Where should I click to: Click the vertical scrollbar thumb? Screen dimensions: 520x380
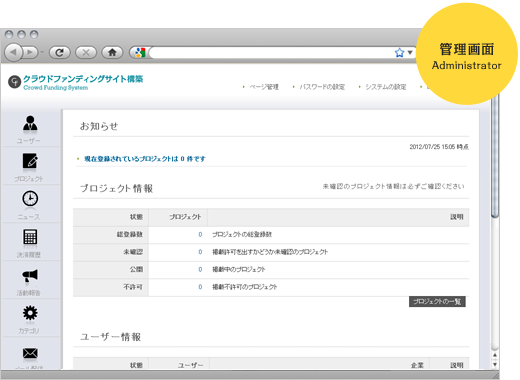point(495,157)
